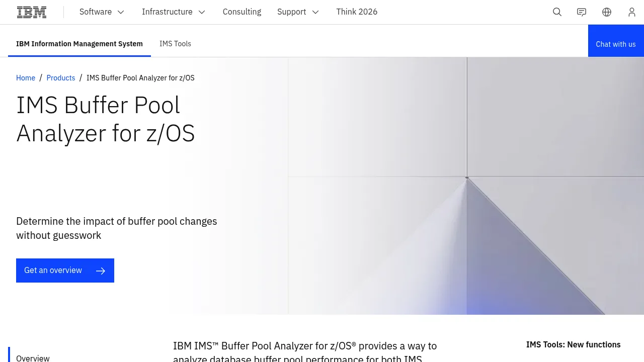Viewport: 644px width, 362px height.
Task: Go to Products breadcrumb link
Action: point(61,78)
